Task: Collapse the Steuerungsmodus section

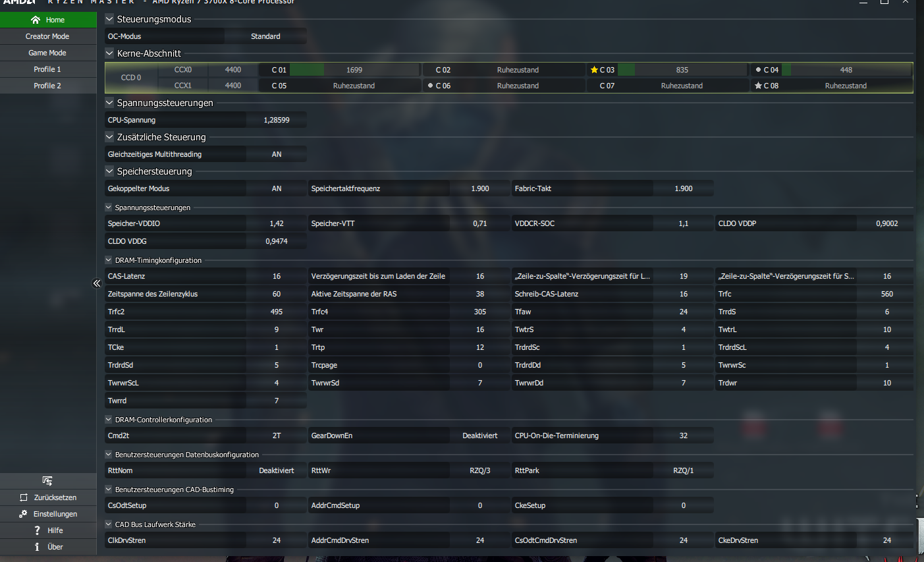Action: tap(109, 19)
